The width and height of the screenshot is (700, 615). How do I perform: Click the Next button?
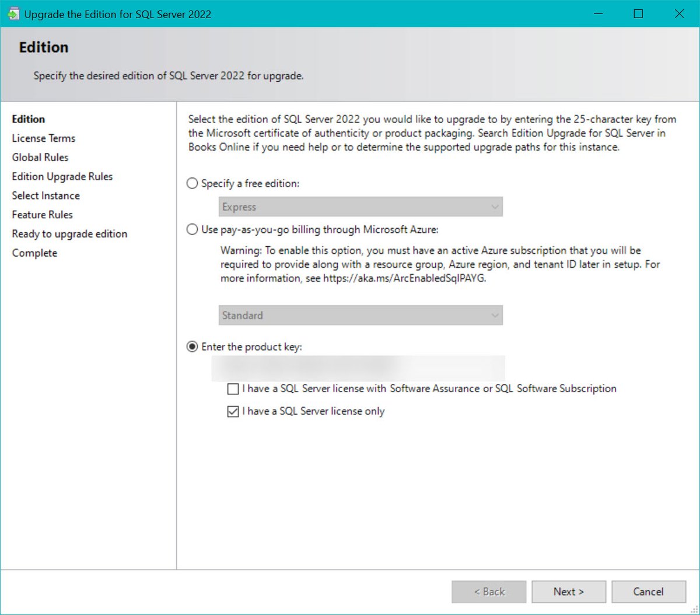(568, 591)
